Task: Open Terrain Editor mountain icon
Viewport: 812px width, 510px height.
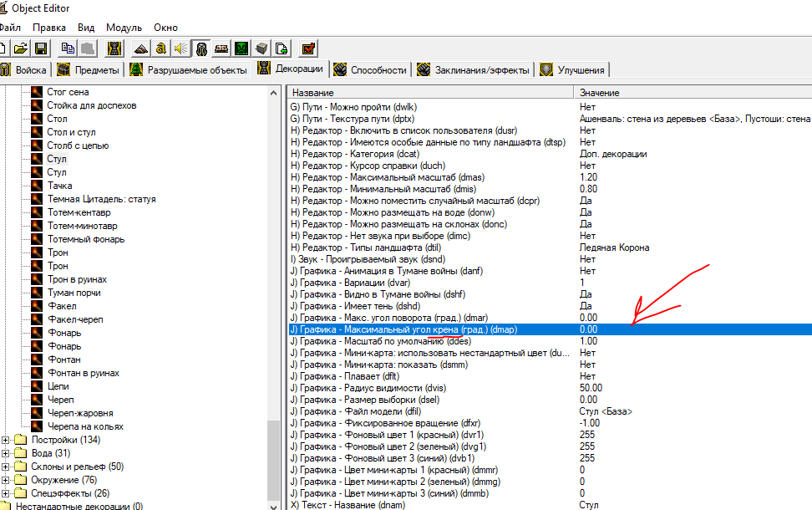Action: click(141, 48)
